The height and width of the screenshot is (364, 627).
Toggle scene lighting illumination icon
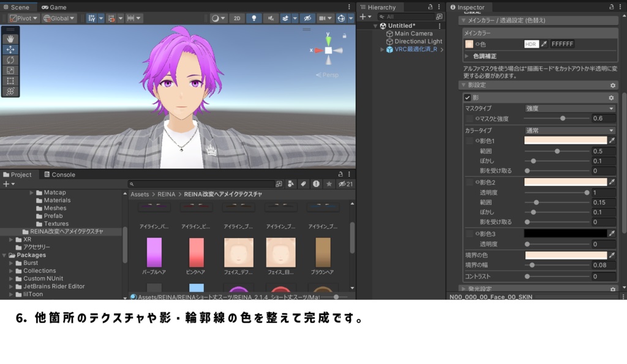253,18
